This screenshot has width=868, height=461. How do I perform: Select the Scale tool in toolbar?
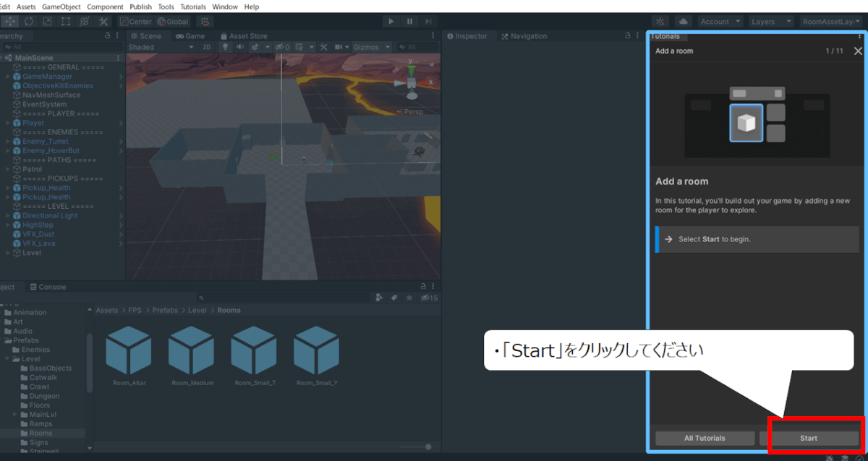[x=48, y=22]
